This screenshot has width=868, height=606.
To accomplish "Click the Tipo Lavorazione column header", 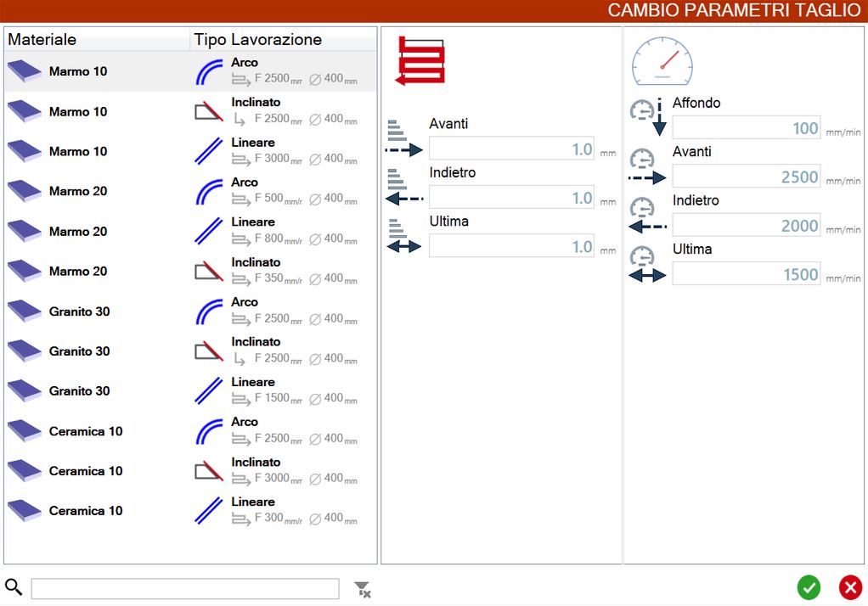I will 284,39.
